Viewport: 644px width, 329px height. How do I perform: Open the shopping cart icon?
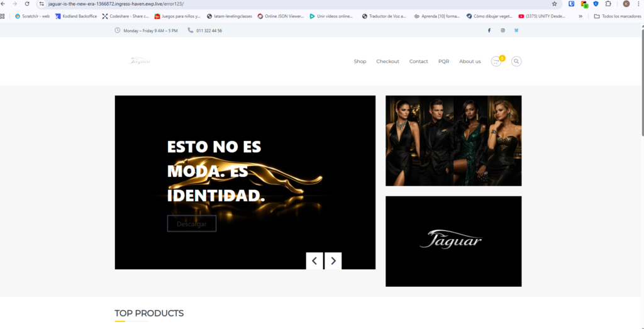(x=496, y=62)
